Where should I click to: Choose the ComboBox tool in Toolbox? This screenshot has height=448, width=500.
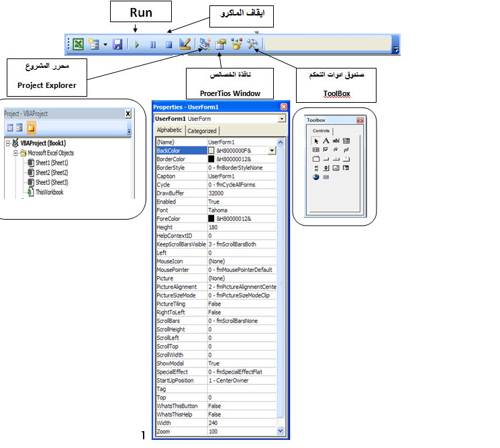tap(346, 141)
